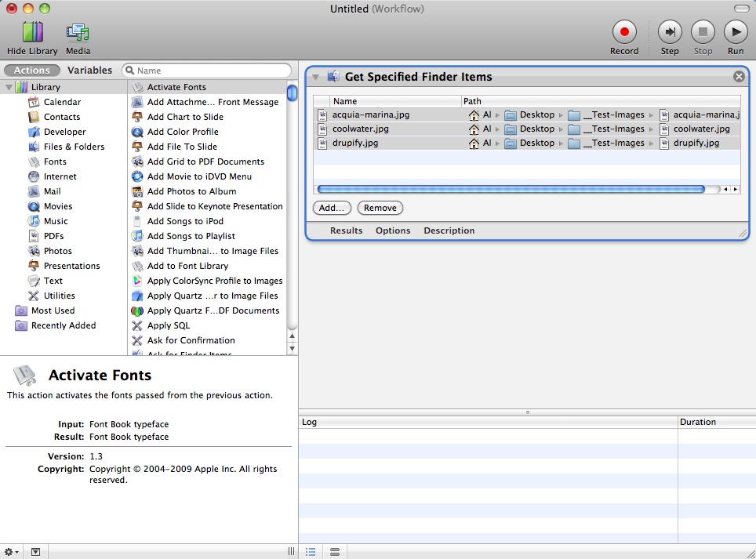Click the Add... button
Screen dimensions: 756x559
click(331, 208)
